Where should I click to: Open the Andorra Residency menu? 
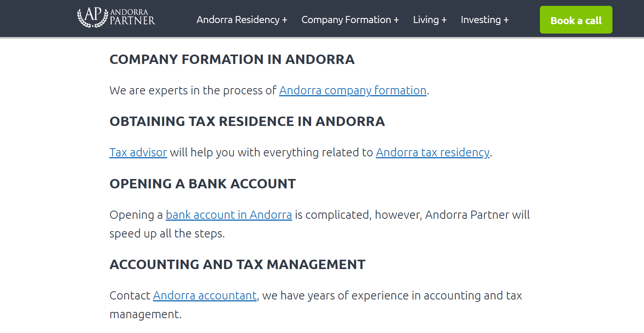[x=238, y=20]
